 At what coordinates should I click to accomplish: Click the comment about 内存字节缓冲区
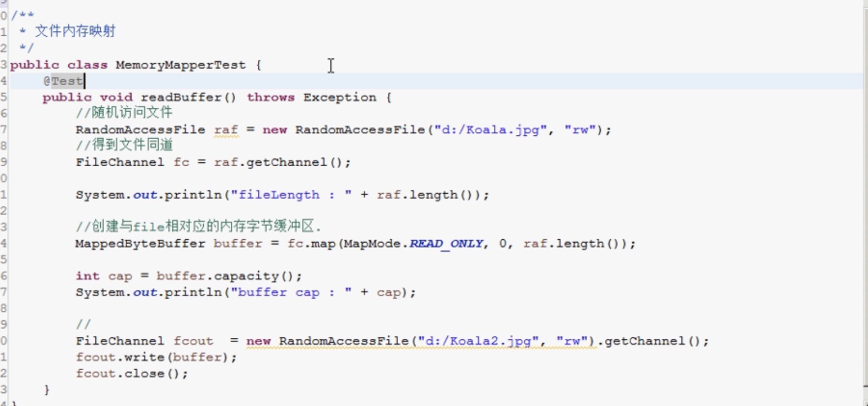click(198, 226)
